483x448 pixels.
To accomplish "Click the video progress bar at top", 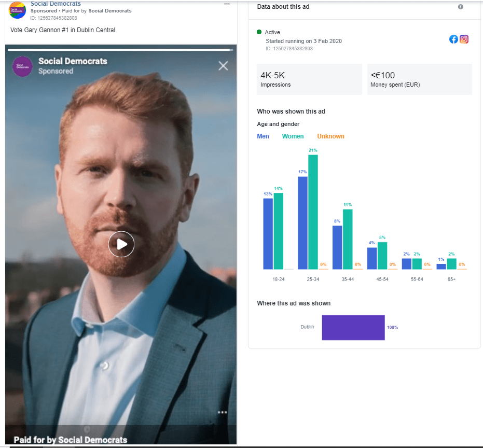I will point(120,50).
